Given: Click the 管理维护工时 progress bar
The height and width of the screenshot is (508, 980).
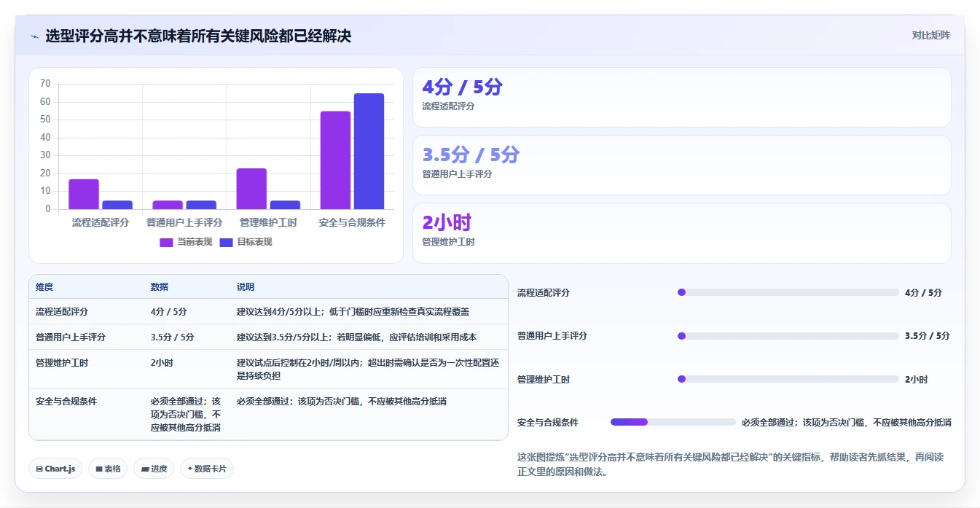Looking at the screenshot, I should (x=788, y=379).
